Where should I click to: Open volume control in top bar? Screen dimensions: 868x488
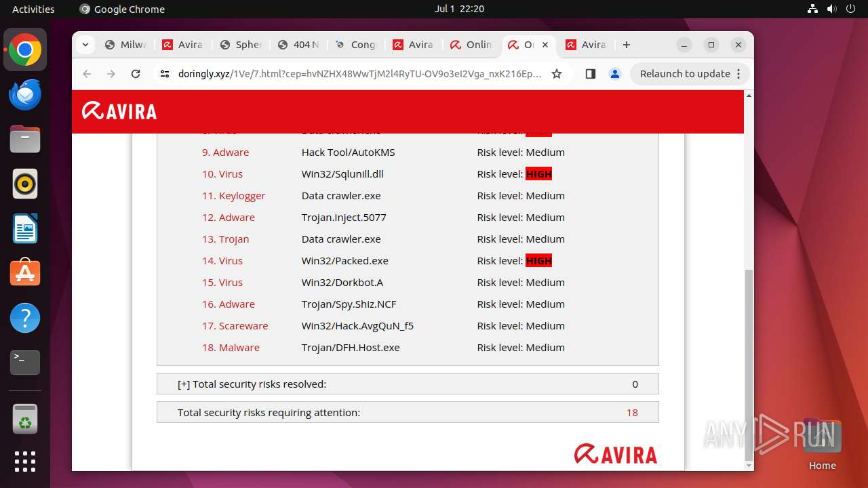(x=831, y=9)
